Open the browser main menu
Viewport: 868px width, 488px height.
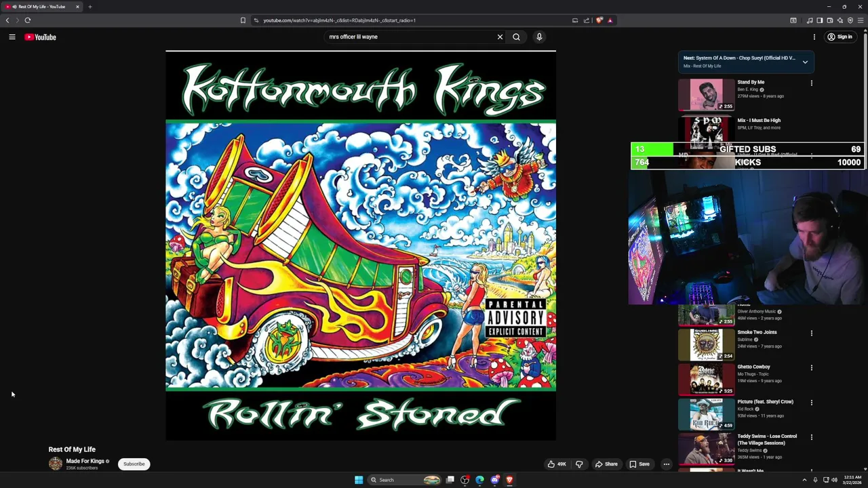[861, 20]
